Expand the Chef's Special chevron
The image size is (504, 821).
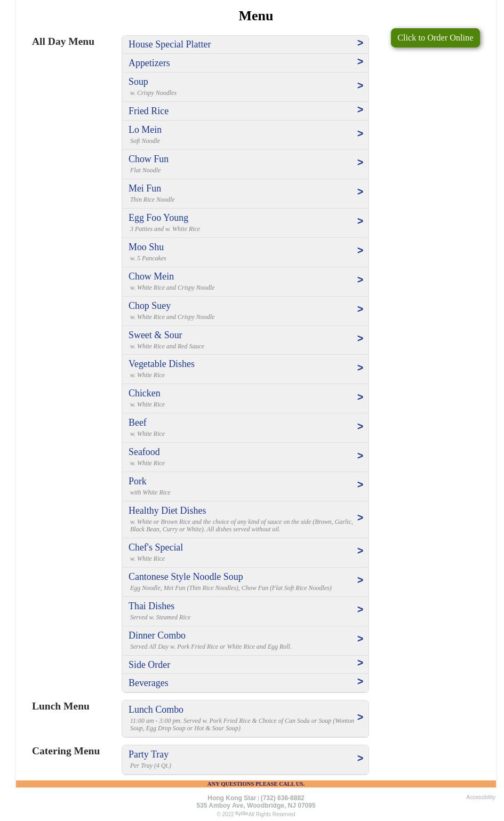(x=360, y=551)
